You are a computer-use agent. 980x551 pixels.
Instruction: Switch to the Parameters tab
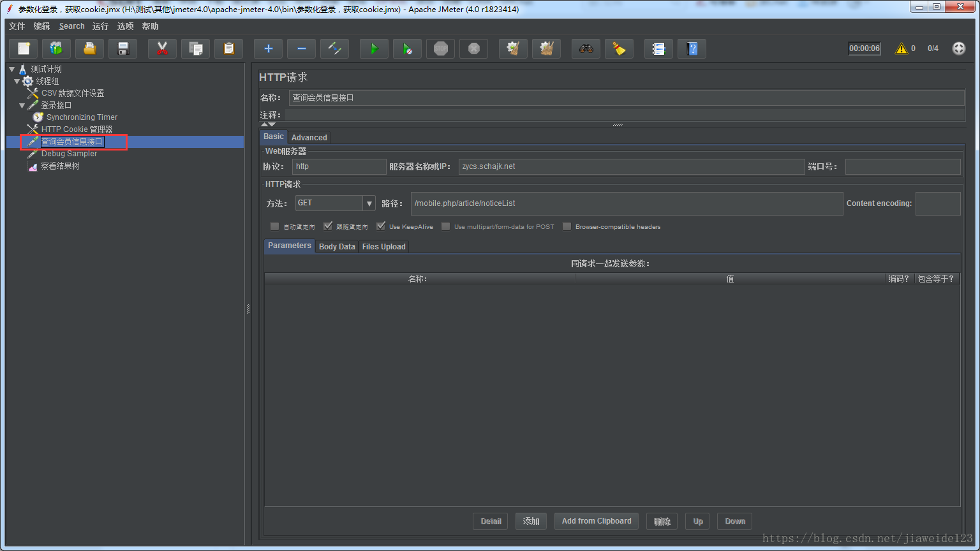point(290,246)
